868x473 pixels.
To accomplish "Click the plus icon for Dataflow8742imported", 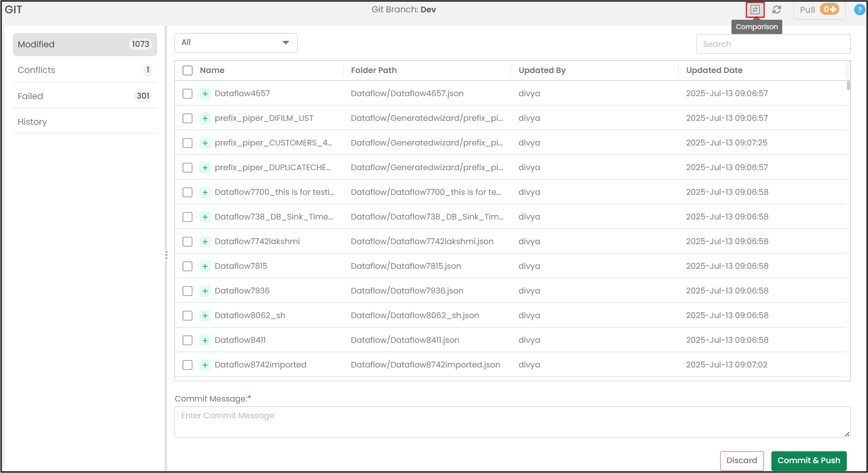I will [205, 365].
